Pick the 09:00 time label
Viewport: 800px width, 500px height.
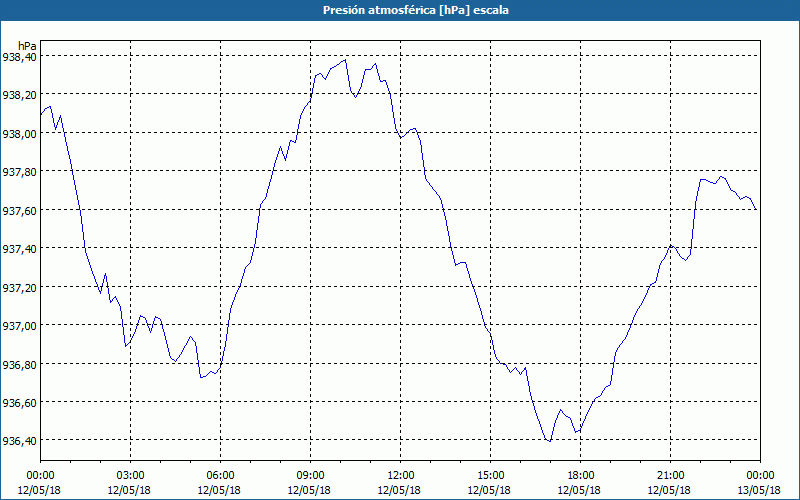click(310, 476)
